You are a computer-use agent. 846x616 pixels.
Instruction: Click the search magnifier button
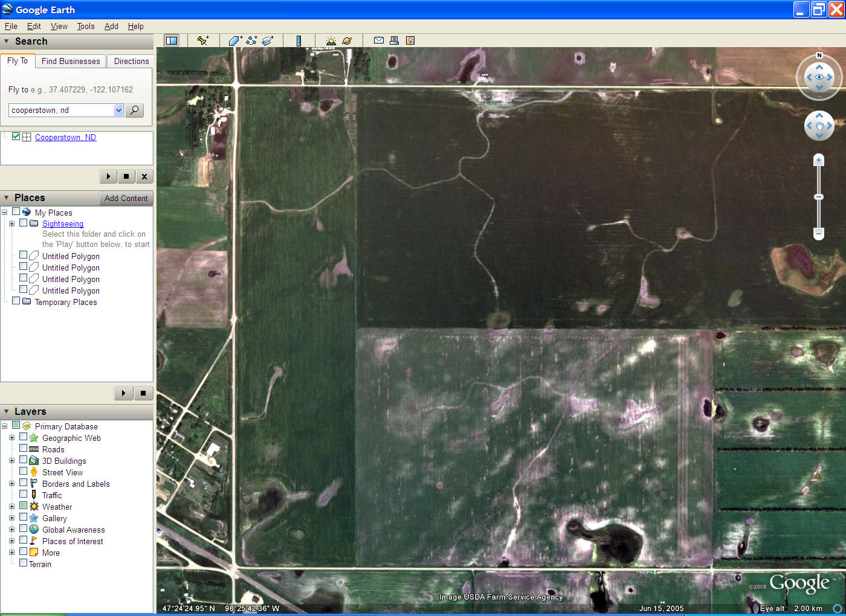click(x=134, y=110)
